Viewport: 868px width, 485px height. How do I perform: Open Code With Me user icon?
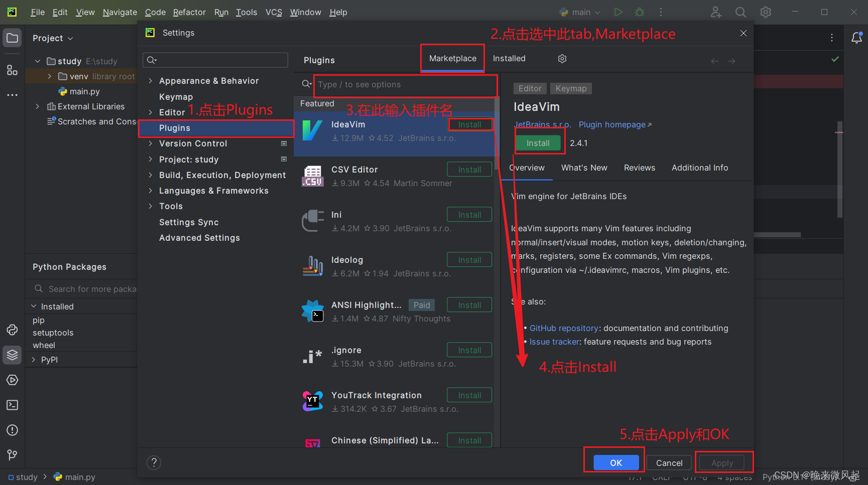coord(716,12)
